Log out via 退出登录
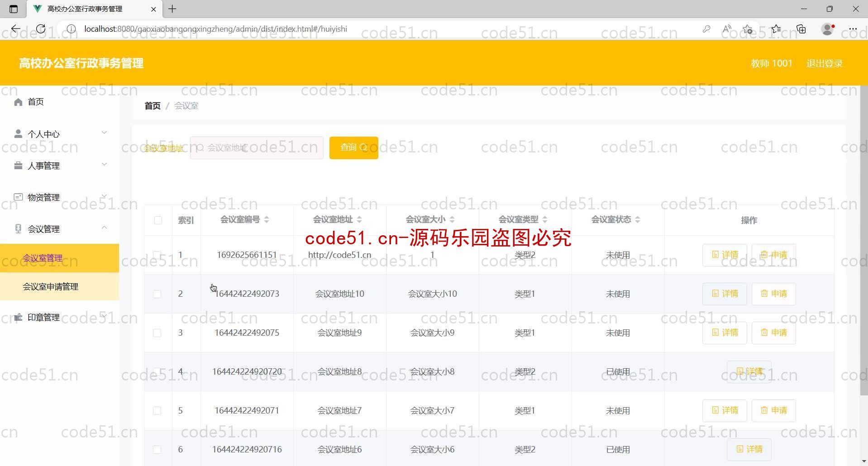Image resolution: width=868 pixels, height=466 pixels. 825,63
